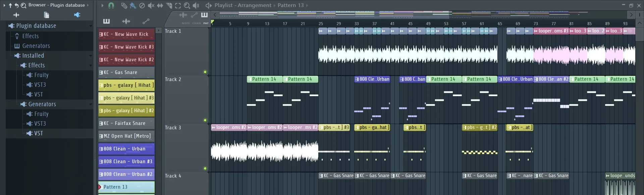This screenshot has width=644, height=195.
Task: Toggle the magnet snap icon
Action: click(x=111, y=5)
